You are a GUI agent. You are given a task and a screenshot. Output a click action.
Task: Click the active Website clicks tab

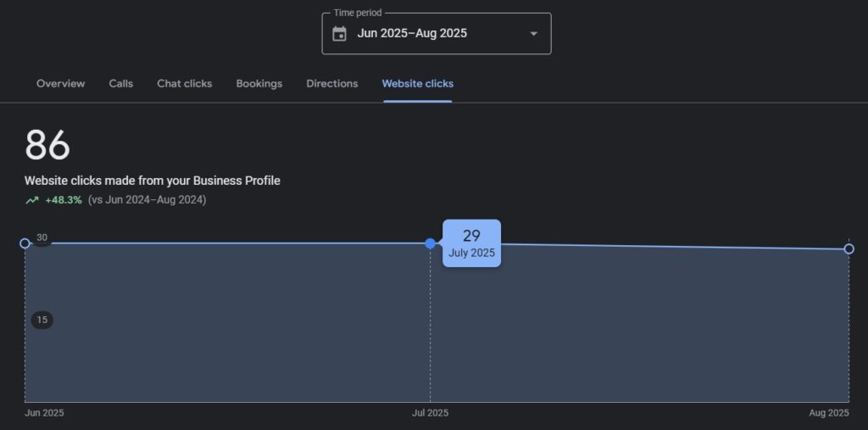417,84
